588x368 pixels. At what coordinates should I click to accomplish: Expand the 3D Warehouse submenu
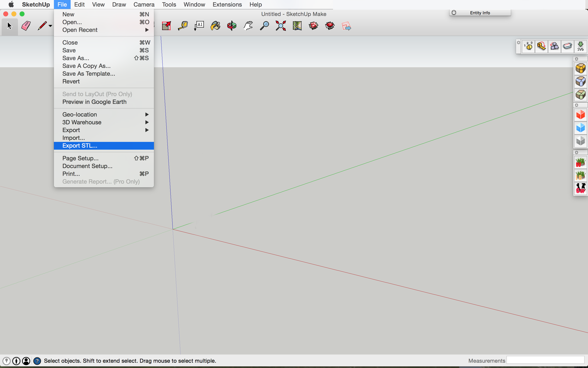pos(104,122)
